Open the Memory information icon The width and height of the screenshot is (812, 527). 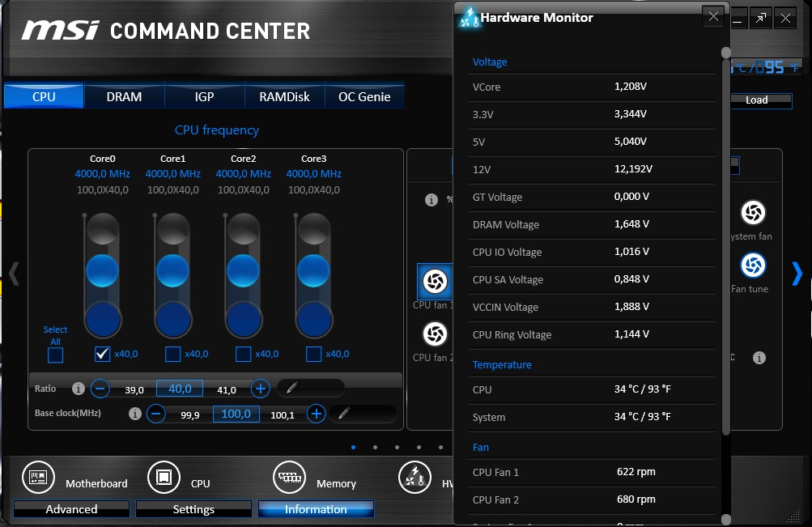290,477
